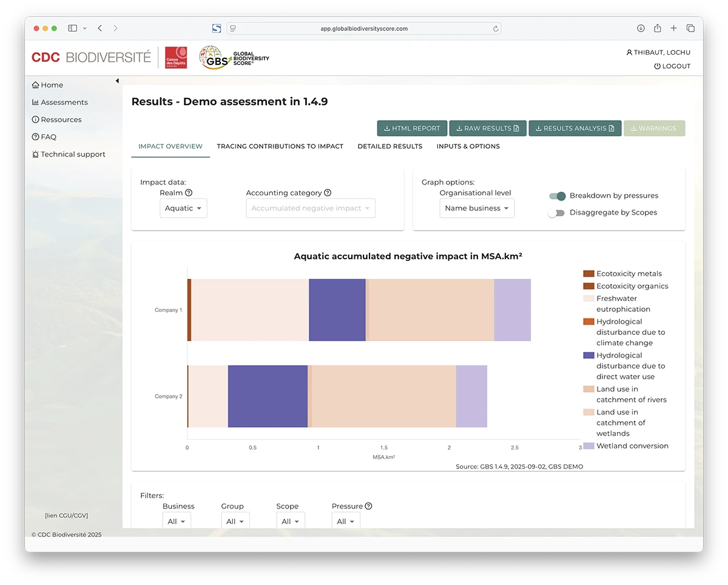Open the Organisational level Name business dropdown
This screenshot has width=728, height=585.
pos(477,208)
